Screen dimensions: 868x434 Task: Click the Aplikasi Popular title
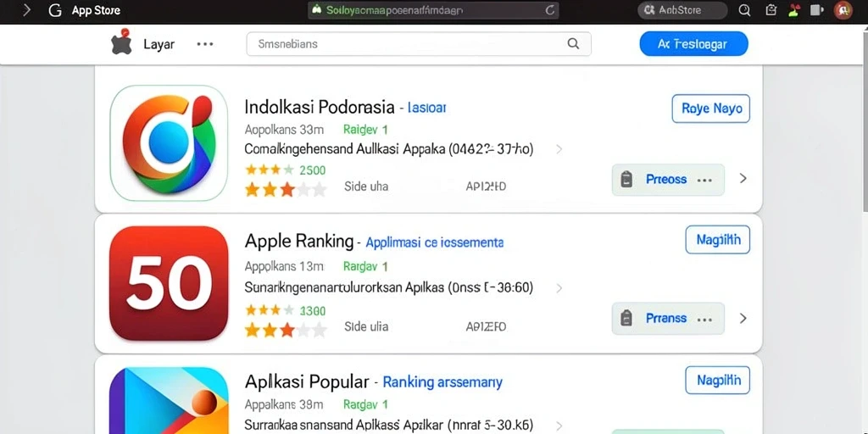point(307,381)
